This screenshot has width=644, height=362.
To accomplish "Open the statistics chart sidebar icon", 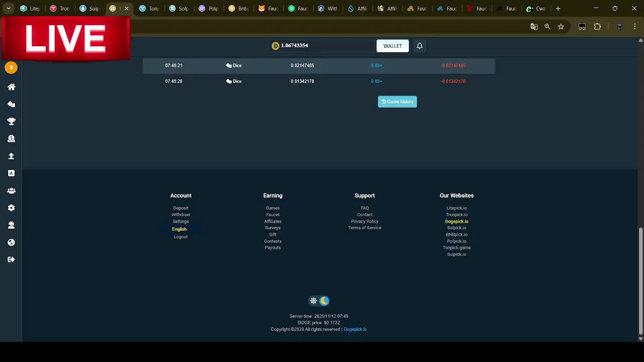I will 11,173.
